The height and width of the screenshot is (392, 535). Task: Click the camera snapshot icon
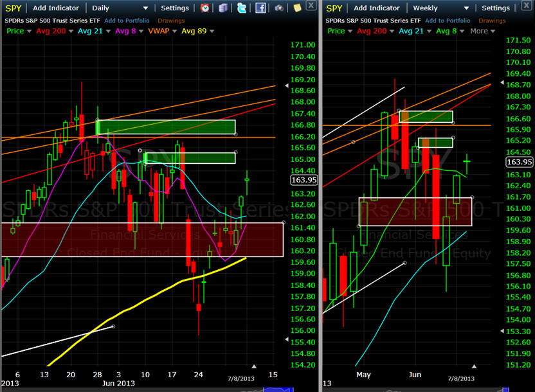pyautogui.click(x=279, y=8)
